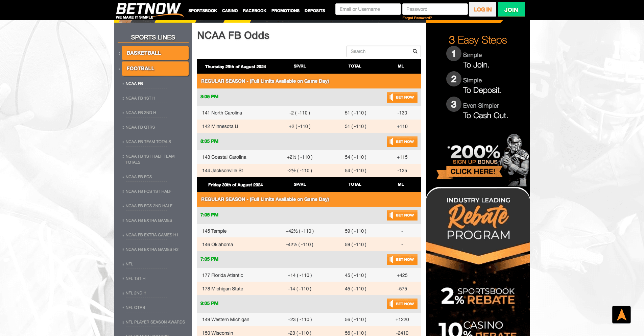Select NFL 2ND H line
Screen dimensions: 644x336
[136, 293]
